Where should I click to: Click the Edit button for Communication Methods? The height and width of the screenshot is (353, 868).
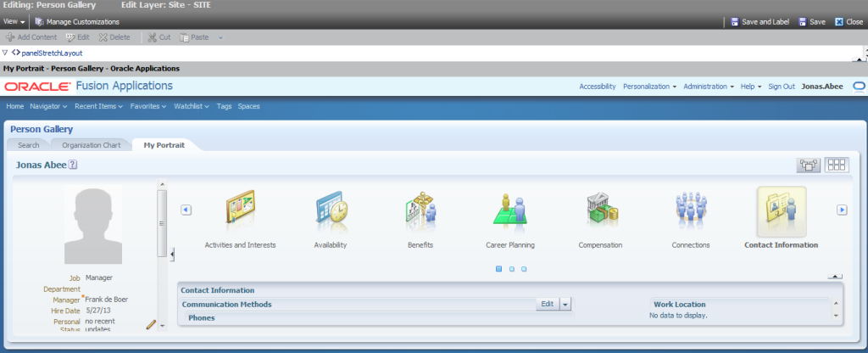(x=547, y=304)
